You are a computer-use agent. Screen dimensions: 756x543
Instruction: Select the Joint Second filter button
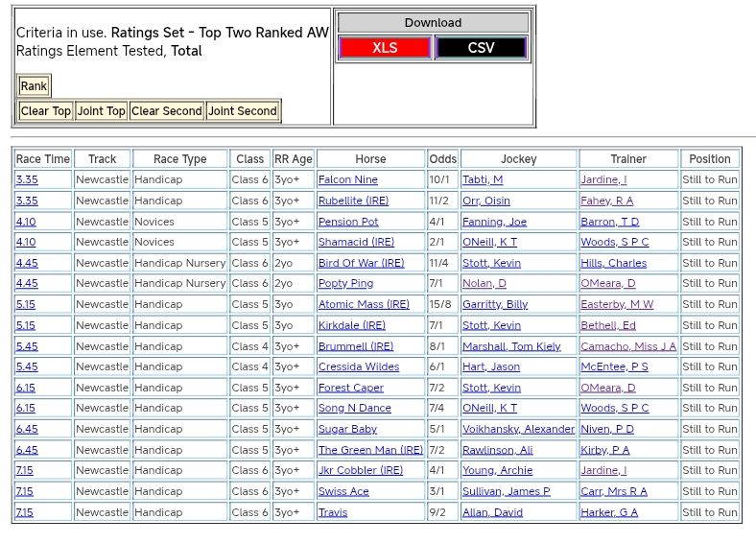click(x=243, y=111)
